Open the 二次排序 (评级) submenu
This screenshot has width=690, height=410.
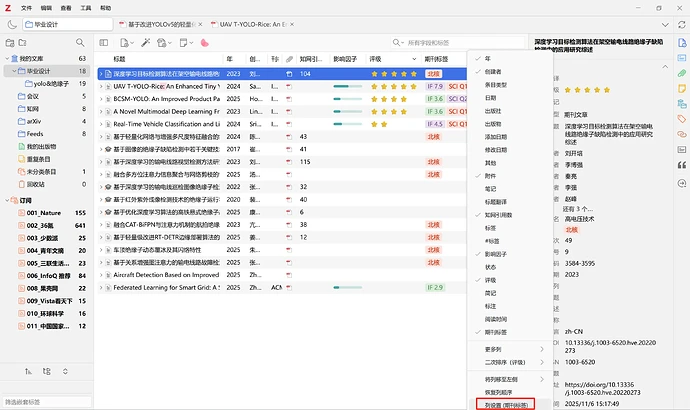(510, 362)
